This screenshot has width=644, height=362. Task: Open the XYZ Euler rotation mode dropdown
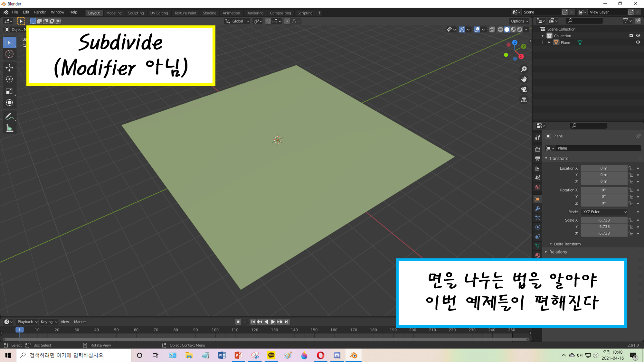tap(604, 212)
